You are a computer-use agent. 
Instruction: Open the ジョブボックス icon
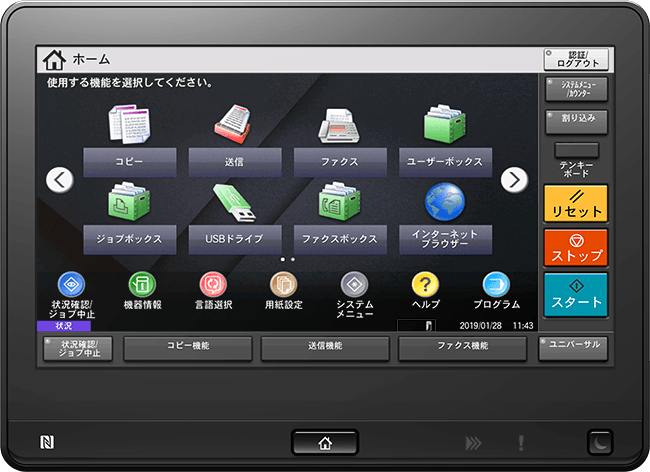pos(129,205)
